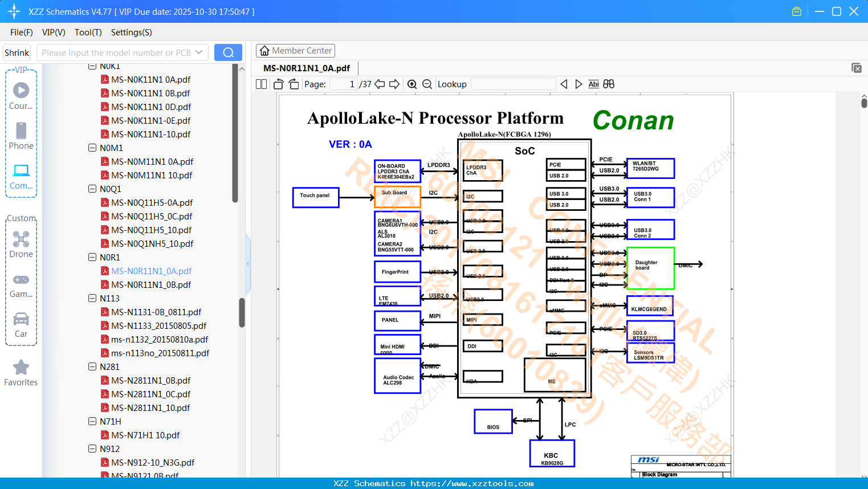Click the PDF icon of MS-N71H1 10.pdf
Viewport: 868px width, 489px height.
[105, 435]
